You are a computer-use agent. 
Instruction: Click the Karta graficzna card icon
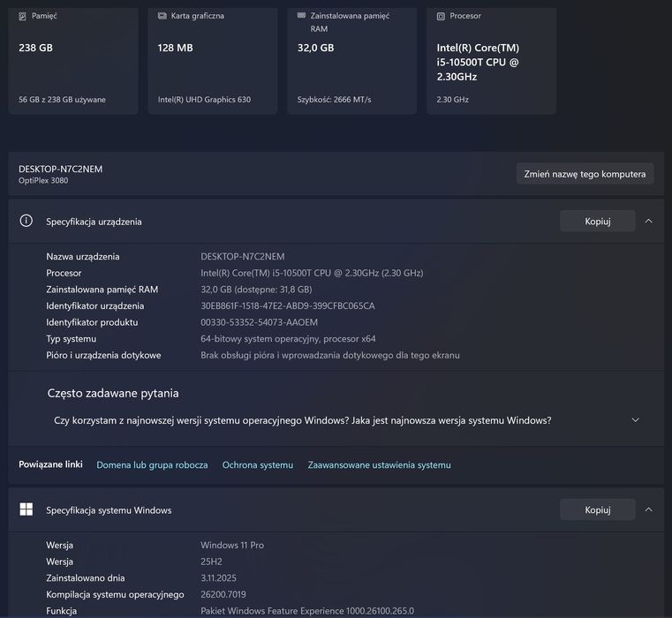point(162,16)
